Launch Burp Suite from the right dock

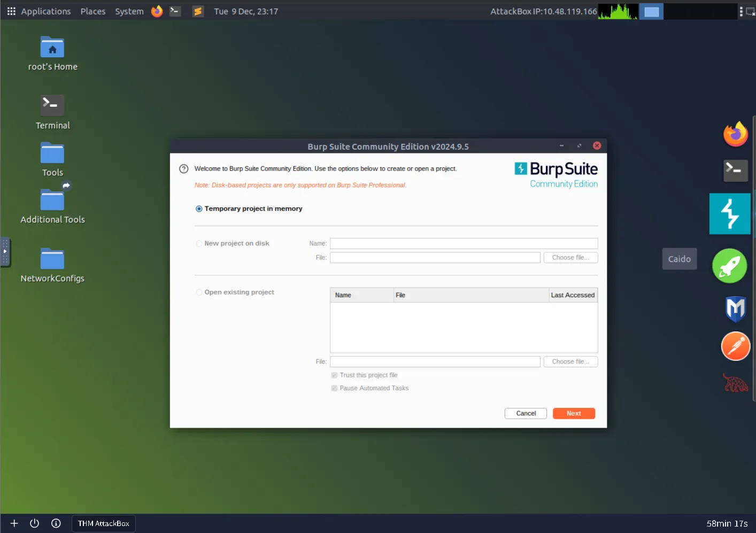(730, 214)
